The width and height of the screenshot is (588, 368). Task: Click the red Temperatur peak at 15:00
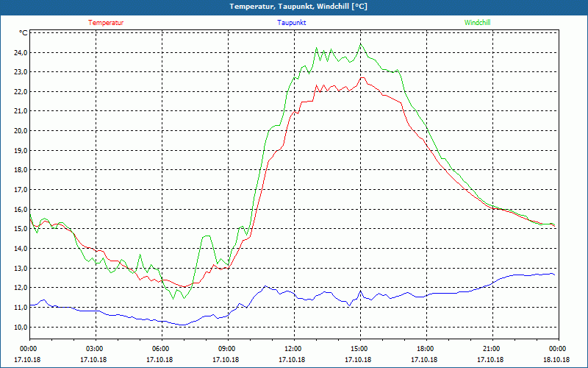pos(362,78)
